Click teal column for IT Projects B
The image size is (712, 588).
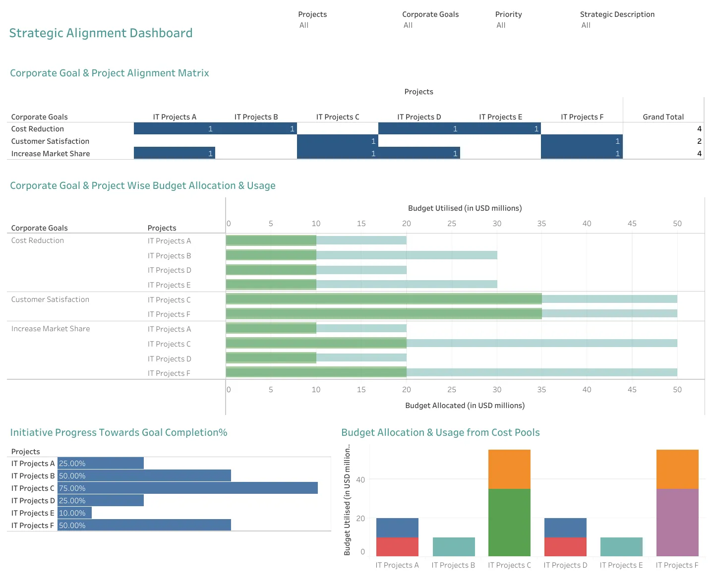pyautogui.click(x=454, y=547)
